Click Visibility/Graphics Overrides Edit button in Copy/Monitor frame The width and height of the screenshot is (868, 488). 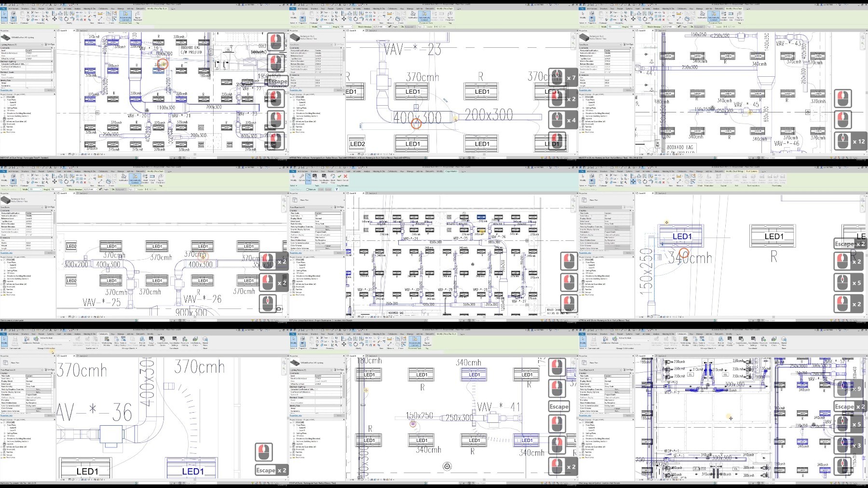coord(328,226)
